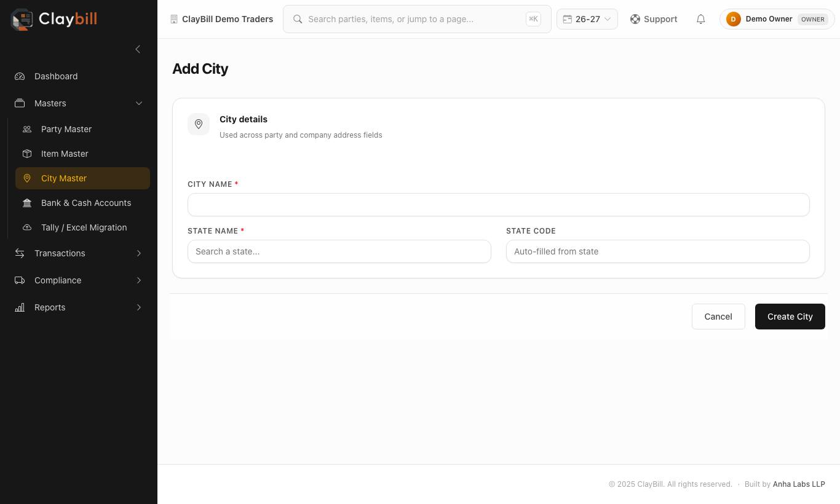Select City Master in the sidebar
The width and height of the screenshot is (840, 504).
tap(82, 178)
